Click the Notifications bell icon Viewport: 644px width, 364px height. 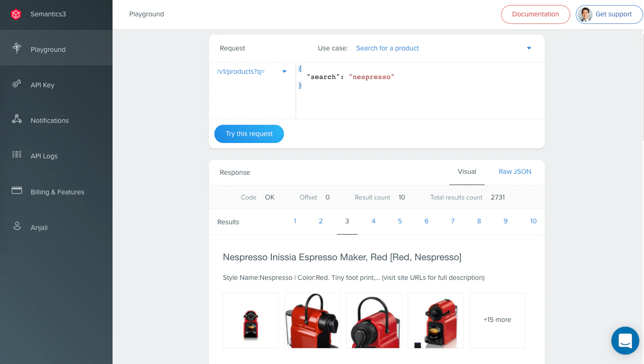pyautogui.click(x=17, y=120)
